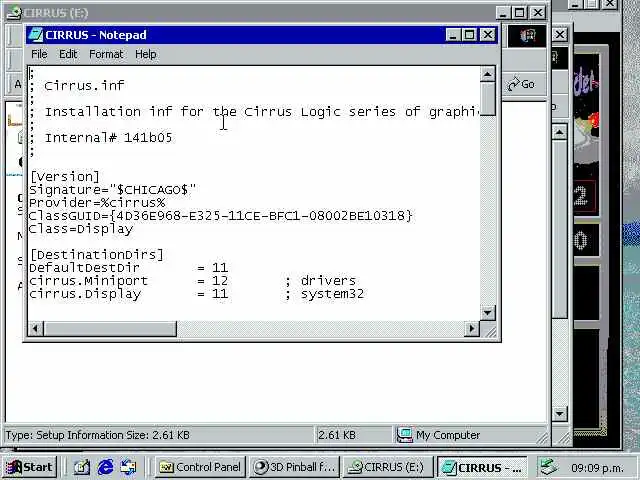Switch to 3D Pinball taskbar button
The height and width of the screenshot is (480, 640).
coord(294,467)
